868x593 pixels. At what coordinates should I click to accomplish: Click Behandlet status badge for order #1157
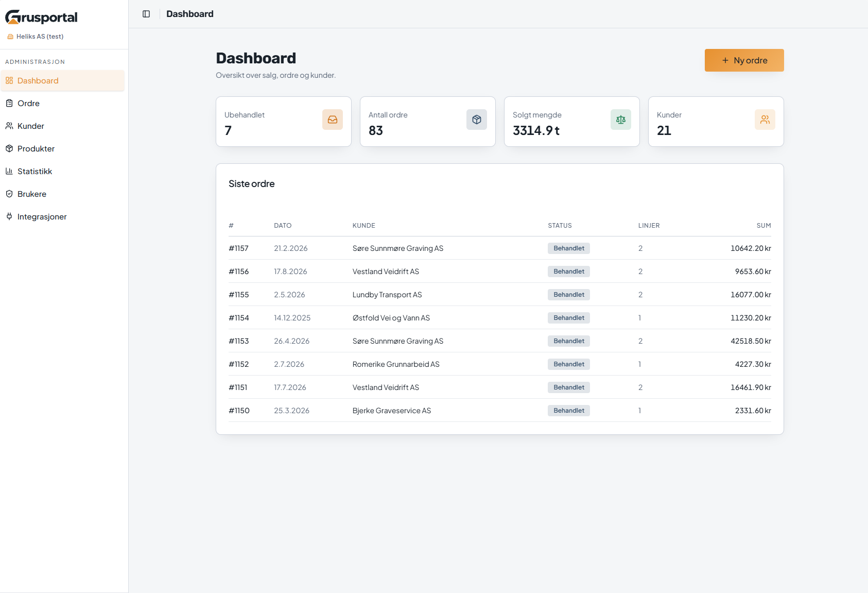tap(569, 248)
